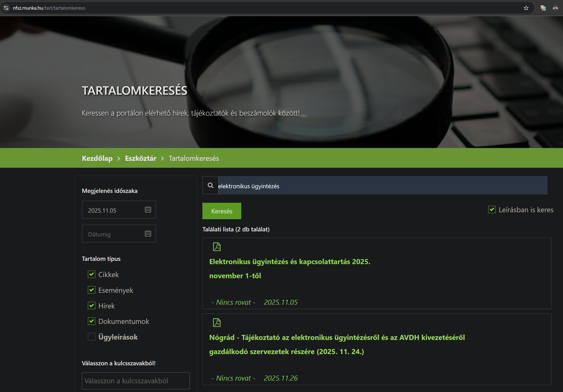Open calendar picker for start date 2025.11.05
This screenshot has height=392, width=563.
148,209
